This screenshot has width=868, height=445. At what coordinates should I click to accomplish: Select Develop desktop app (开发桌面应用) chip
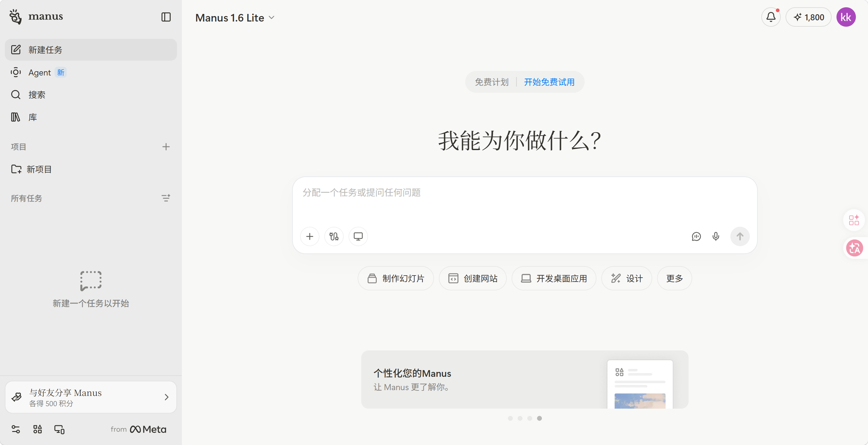[x=554, y=278]
